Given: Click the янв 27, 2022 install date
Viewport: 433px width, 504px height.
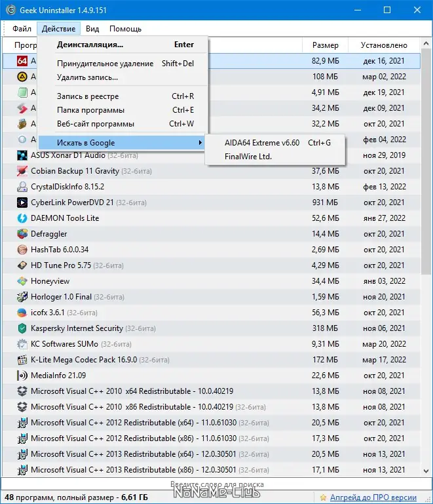Looking at the screenshot, I should pos(384,218).
